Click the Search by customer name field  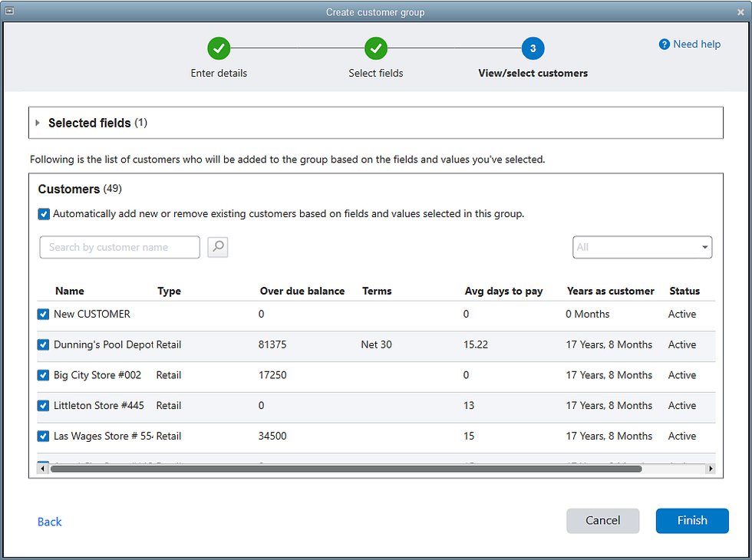(x=120, y=247)
